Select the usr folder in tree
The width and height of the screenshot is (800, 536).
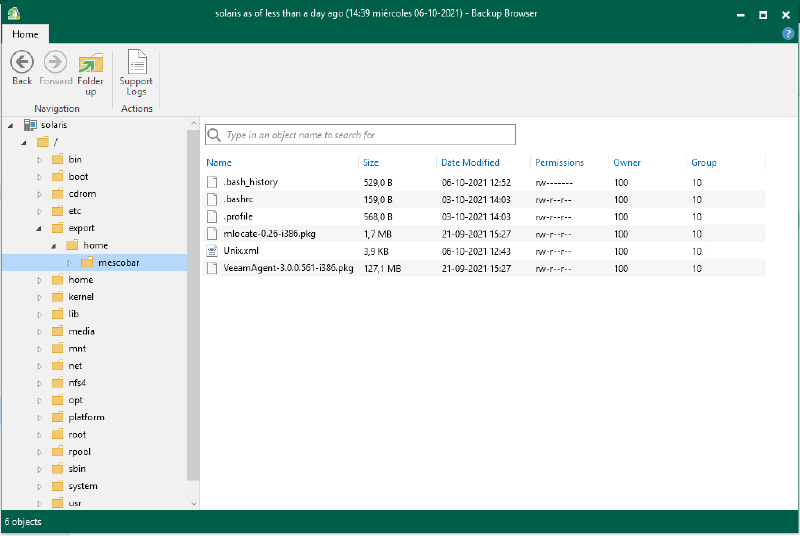[x=74, y=503]
